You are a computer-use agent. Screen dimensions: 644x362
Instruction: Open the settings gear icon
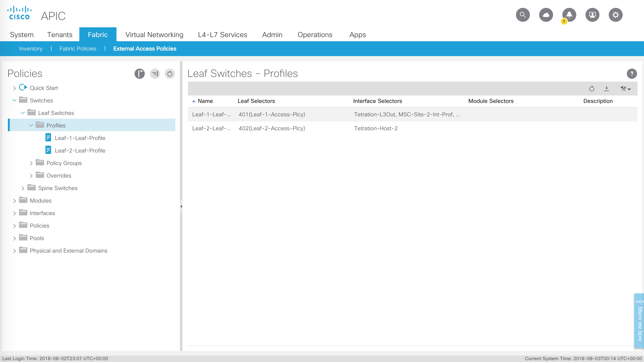(615, 15)
